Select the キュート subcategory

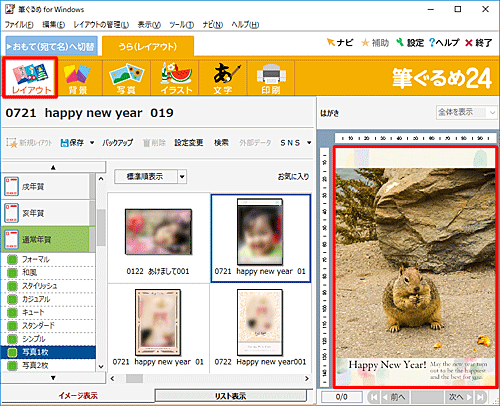point(48,312)
